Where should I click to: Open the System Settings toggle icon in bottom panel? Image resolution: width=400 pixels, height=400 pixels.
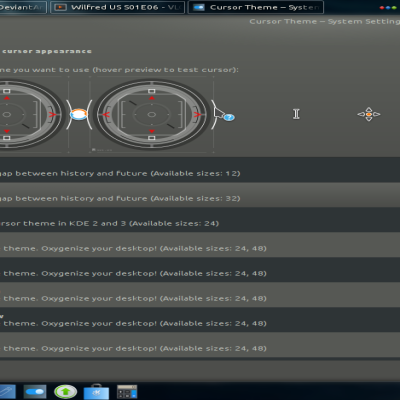(x=35, y=392)
